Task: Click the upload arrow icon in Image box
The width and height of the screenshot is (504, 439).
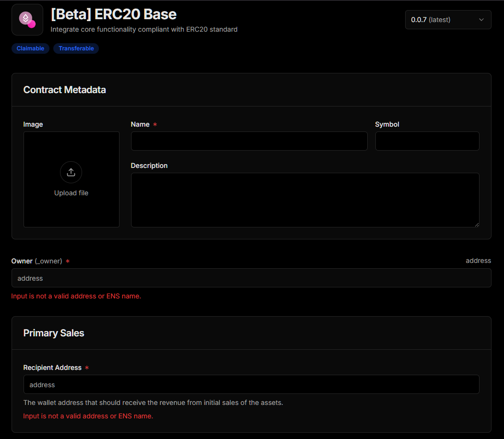Action: 71,172
